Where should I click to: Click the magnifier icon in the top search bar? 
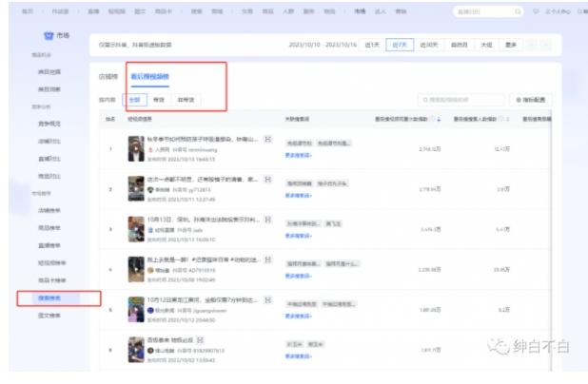pyautogui.click(x=519, y=10)
